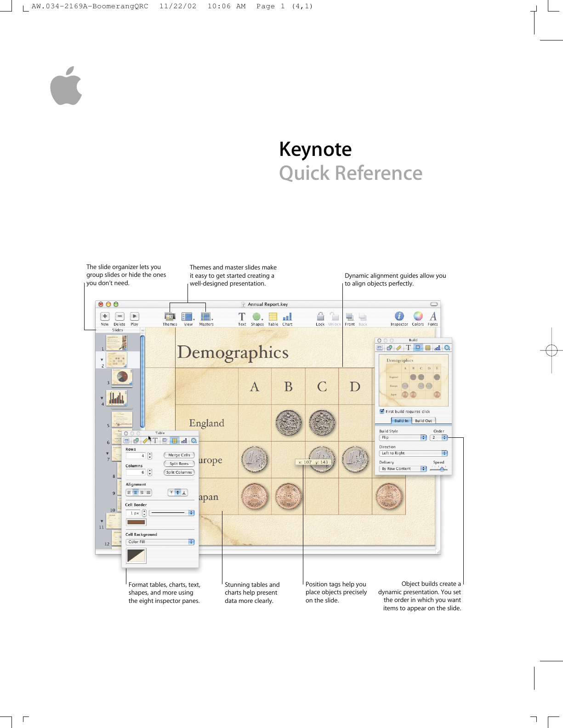
Task: Open the cell border line style dropdown
Action: [x=171, y=513]
